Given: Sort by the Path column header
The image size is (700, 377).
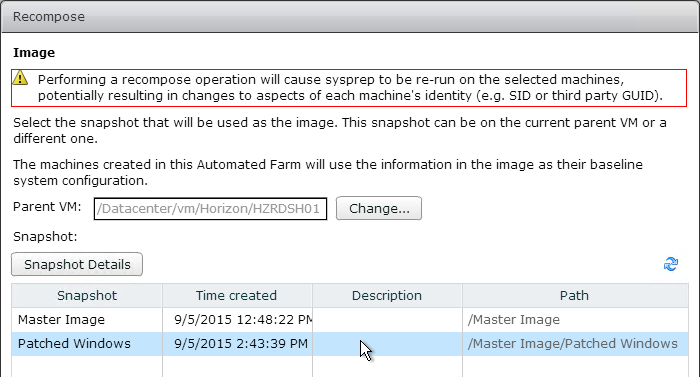Looking at the screenshot, I should tap(575, 295).
